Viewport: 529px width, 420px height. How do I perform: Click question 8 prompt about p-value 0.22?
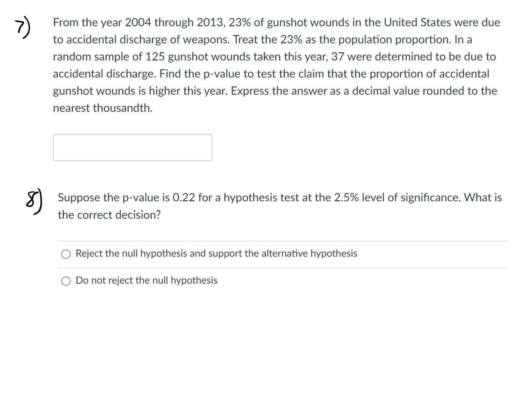279,206
